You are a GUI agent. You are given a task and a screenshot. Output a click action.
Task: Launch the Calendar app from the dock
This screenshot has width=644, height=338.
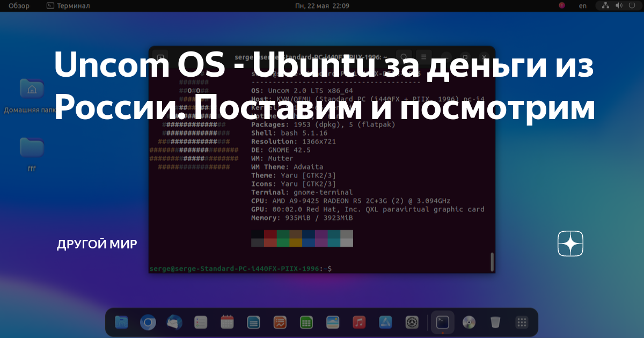[x=226, y=322]
